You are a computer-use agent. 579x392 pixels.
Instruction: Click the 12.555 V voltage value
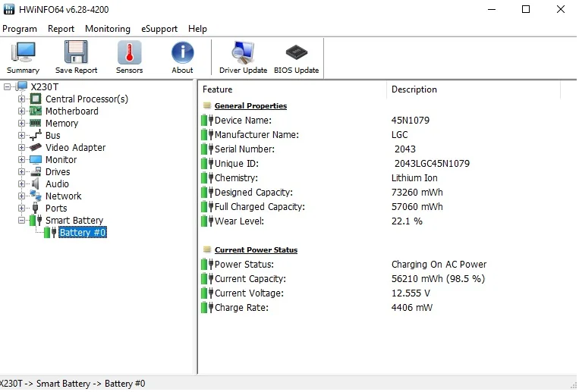click(411, 293)
